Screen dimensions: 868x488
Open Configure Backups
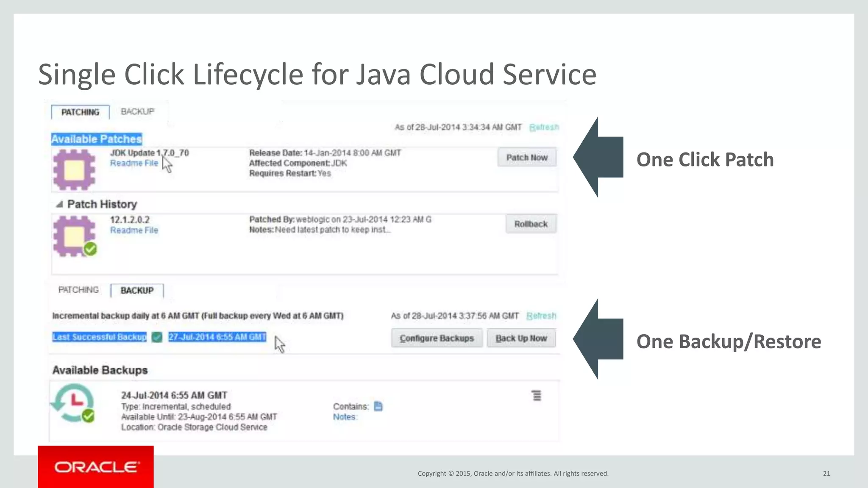[x=437, y=338]
